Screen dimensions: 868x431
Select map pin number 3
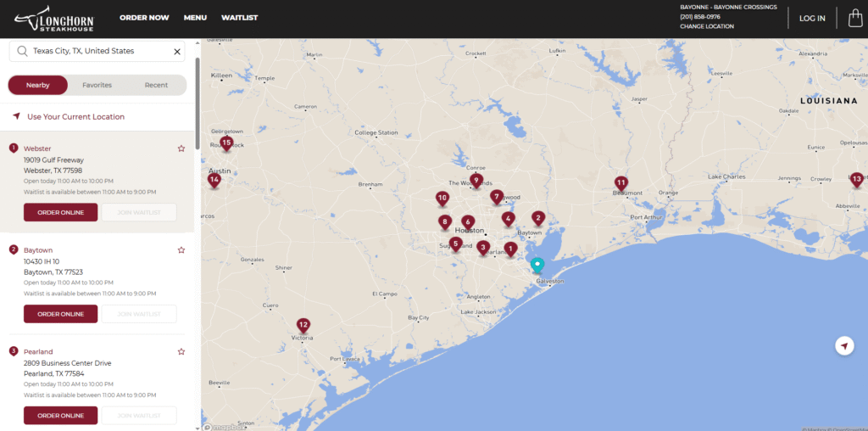coord(482,249)
